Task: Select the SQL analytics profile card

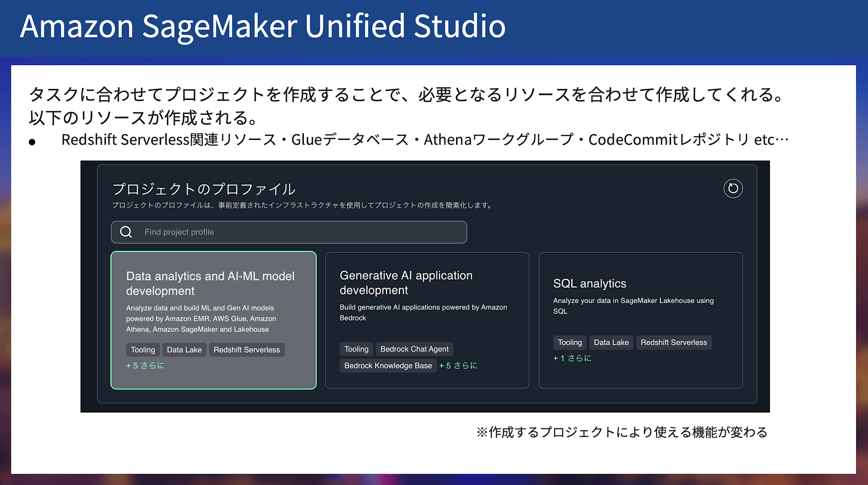Action: (641, 320)
